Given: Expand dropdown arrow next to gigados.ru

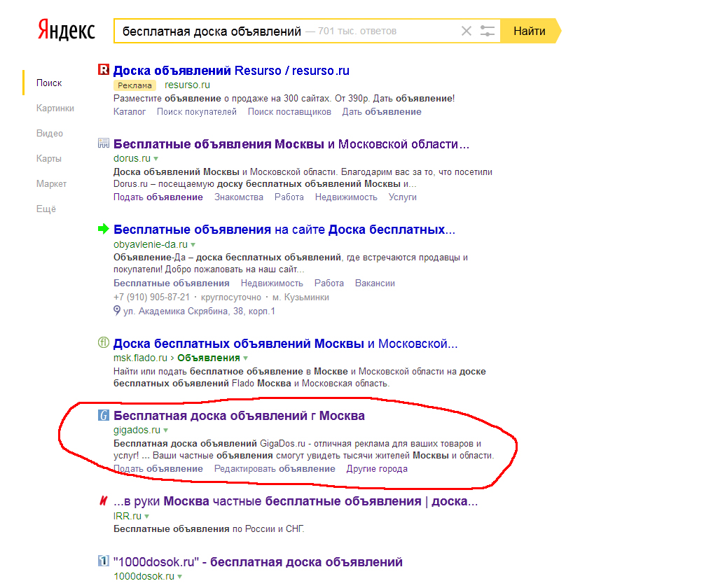Looking at the screenshot, I should pos(166,430).
